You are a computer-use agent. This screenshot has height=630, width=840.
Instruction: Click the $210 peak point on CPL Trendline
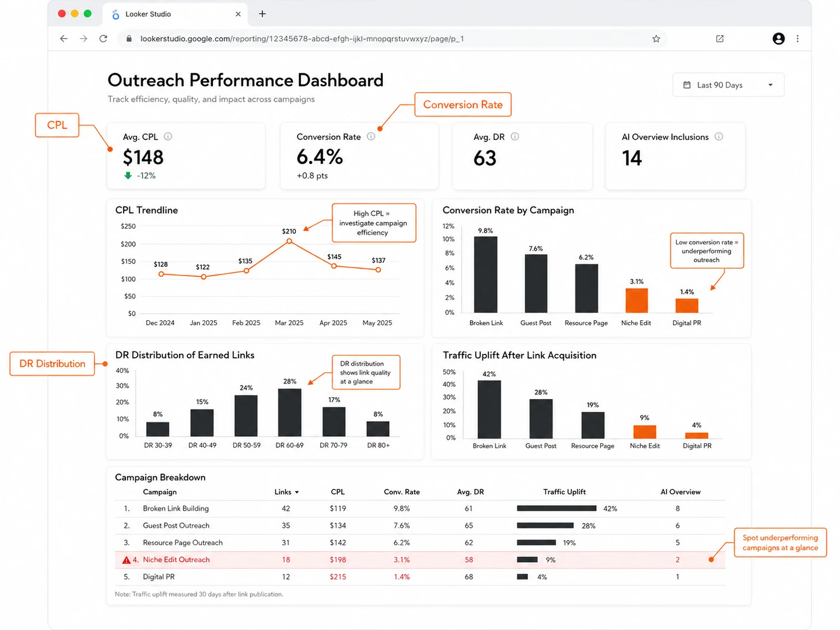point(289,241)
